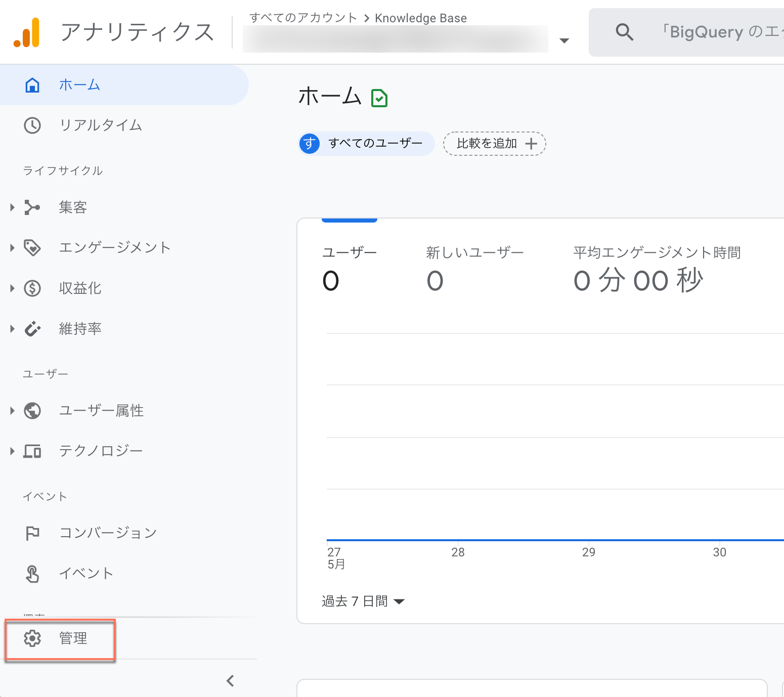The image size is (784, 697).
Task: Click the イベント touch icon
Action: 32,574
